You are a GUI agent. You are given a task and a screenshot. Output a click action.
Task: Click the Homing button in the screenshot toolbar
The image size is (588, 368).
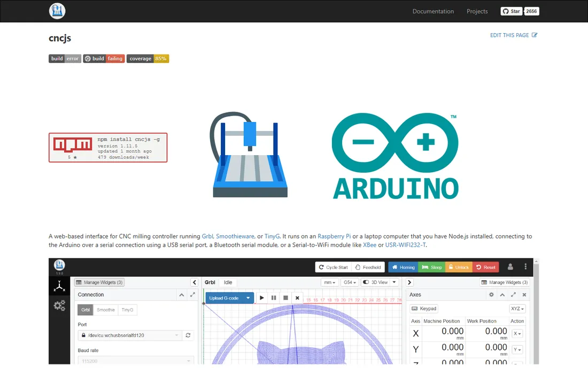[x=403, y=267]
